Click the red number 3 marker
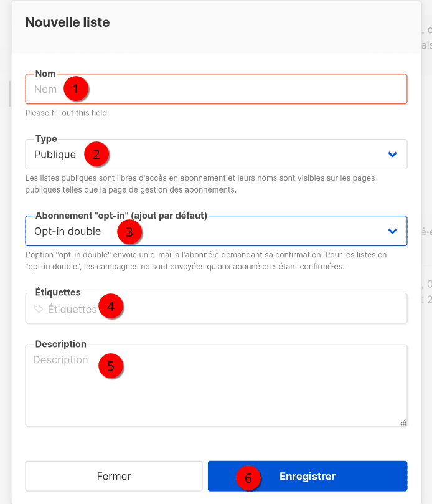This screenshot has width=432, height=504. [x=129, y=232]
